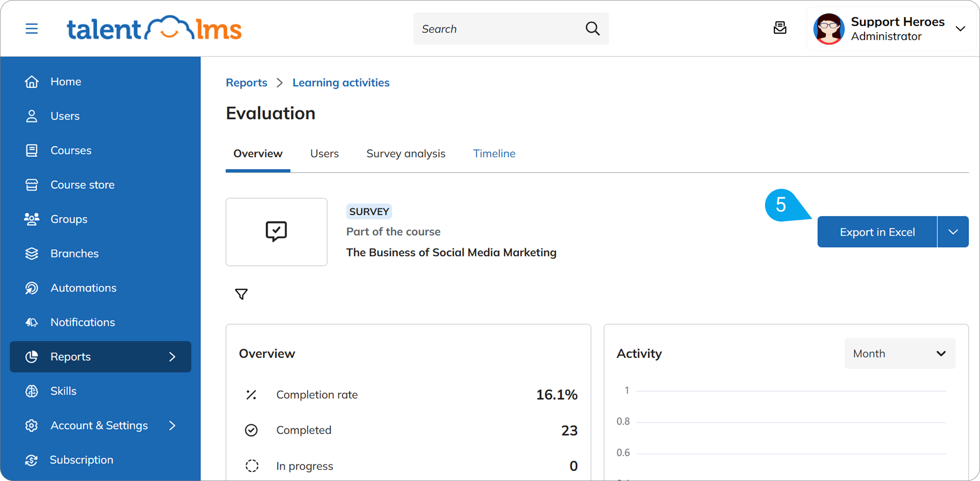Click the Subscription icon
This screenshot has width=980, height=481.
point(32,460)
